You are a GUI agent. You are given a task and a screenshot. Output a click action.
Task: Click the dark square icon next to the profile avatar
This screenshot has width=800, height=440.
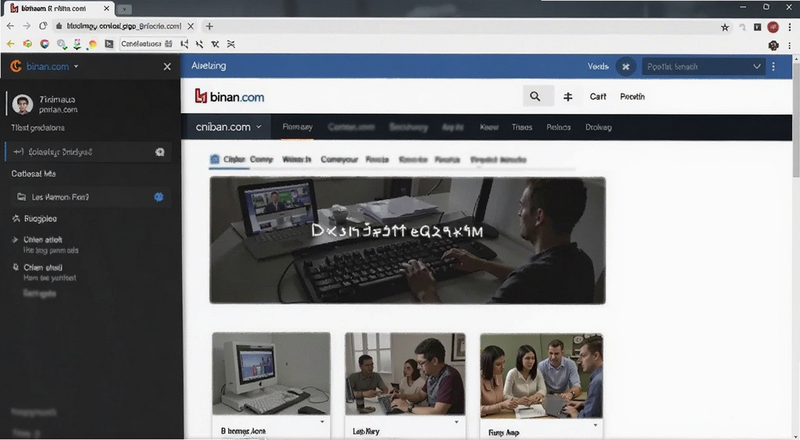[757, 27]
